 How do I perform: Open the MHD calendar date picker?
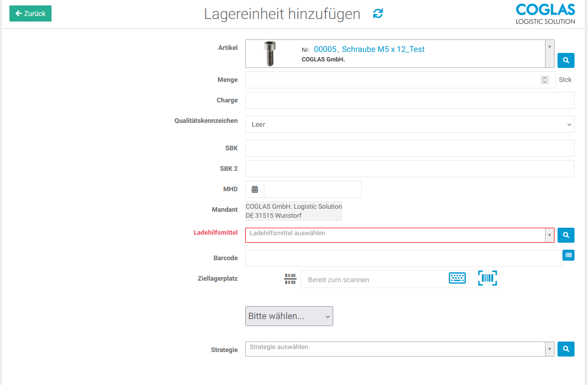[255, 189]
